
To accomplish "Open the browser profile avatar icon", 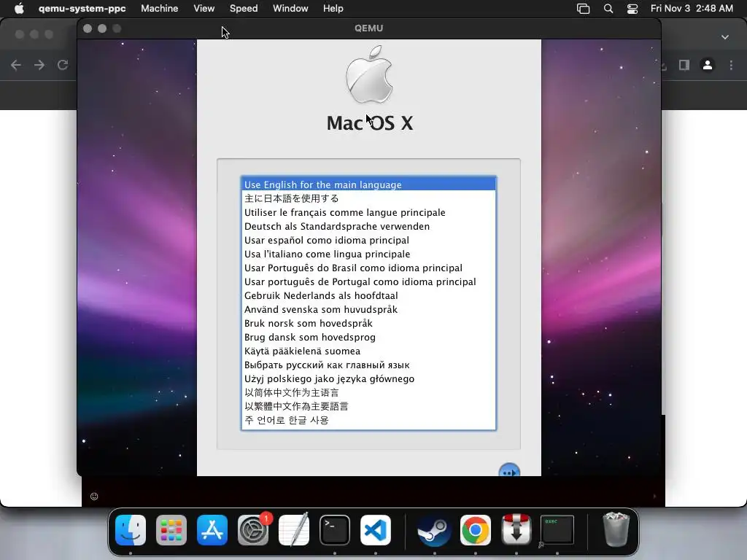I will pyautogui.click(x=708, y=65).
